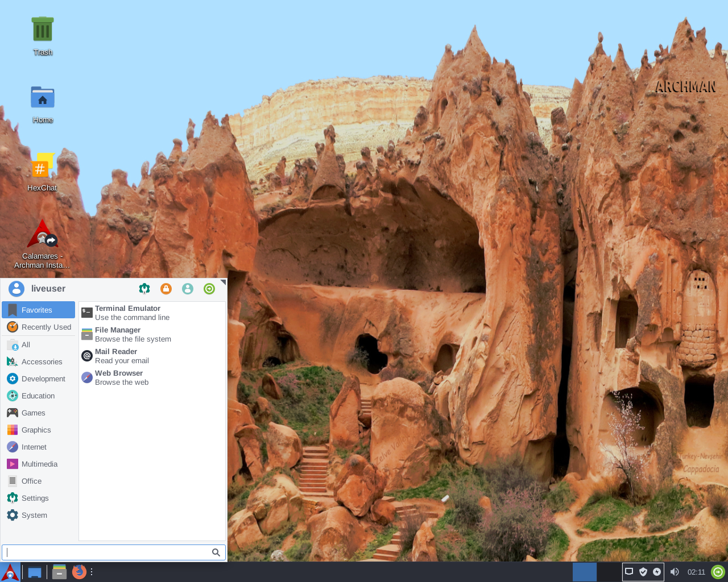The height and width of the screenshot is (582, 728).
Task: Launch Firefox from the taskbar
Action: coord(79,572)
